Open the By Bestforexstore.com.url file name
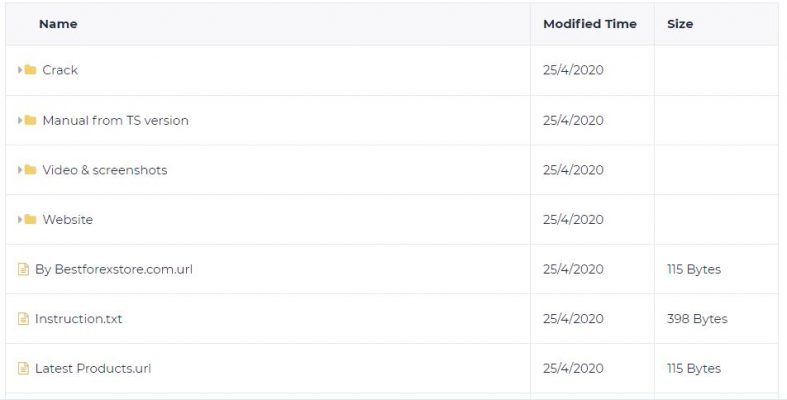787x400 pixels. coord(113,269)
